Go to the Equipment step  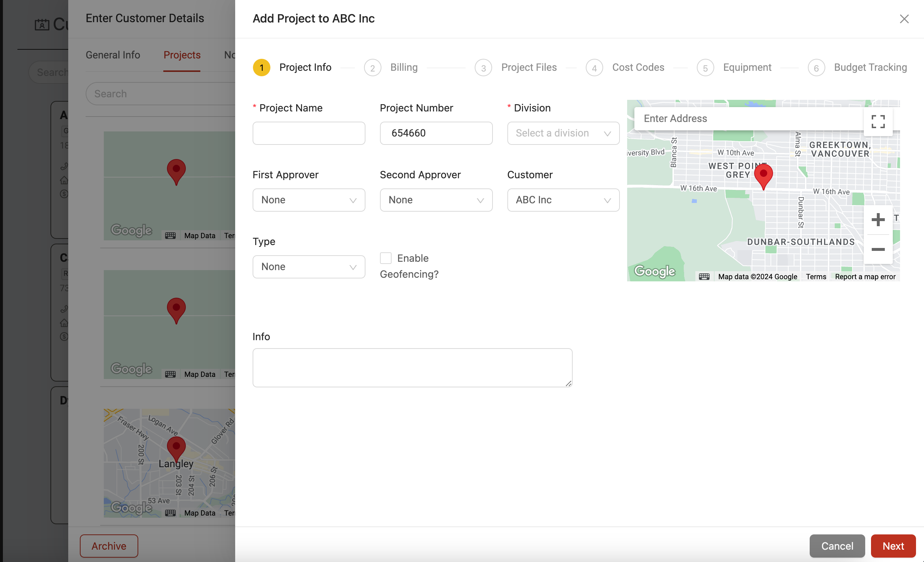click(x=747, y=68)
